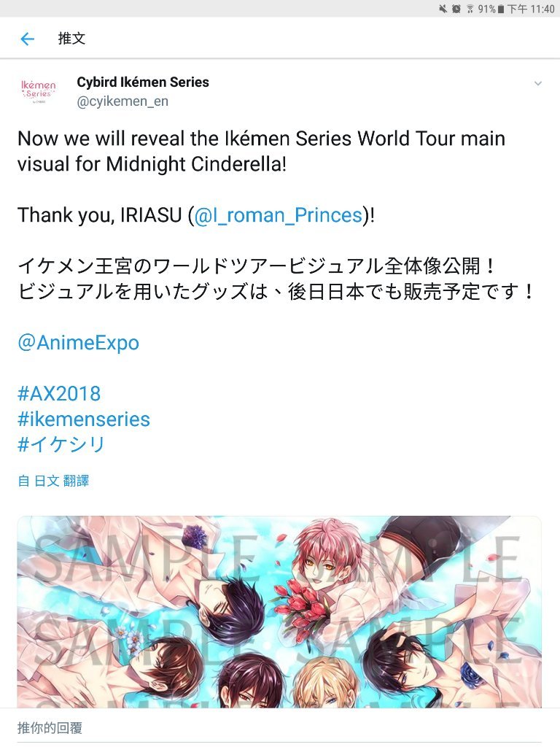
Task: Tap the 下午 11:40 clock
Action: [531, 9]
